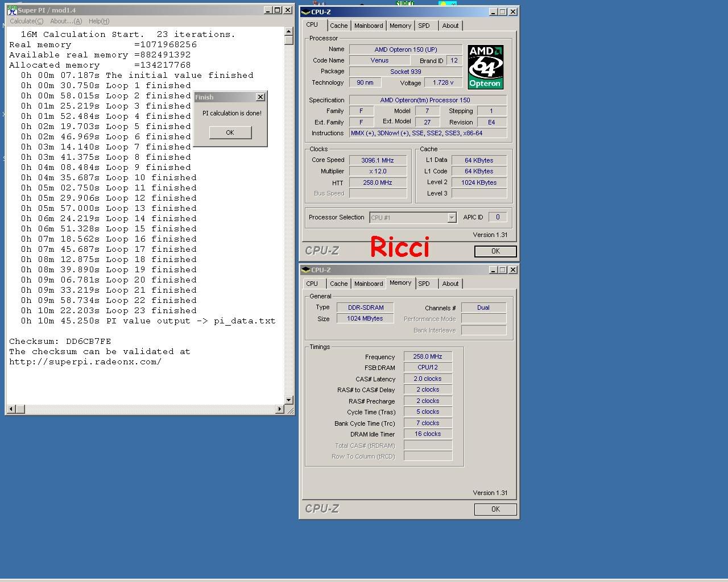Select the Cache tab in lower CPU-Z window
Screen dimensions: 728x582
pos(338,284)
